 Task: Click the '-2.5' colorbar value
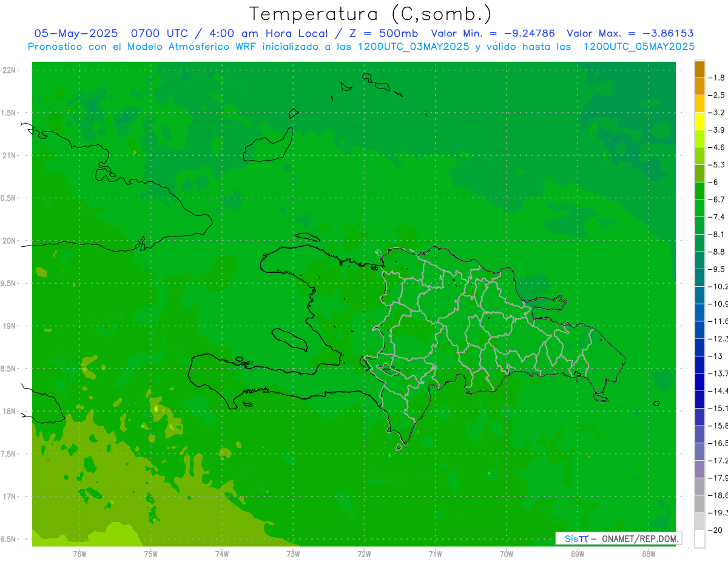coord(718,95)
